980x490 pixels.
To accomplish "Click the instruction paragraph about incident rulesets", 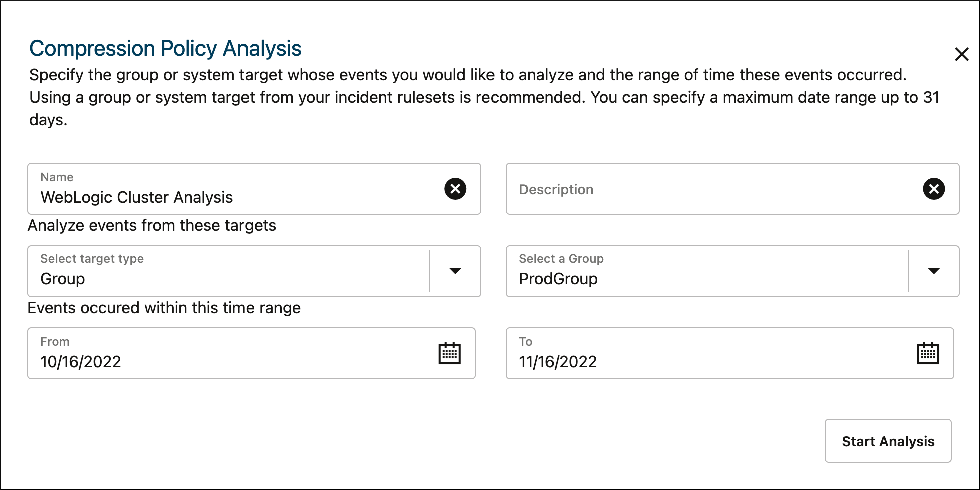I will (x=484, y=97).
